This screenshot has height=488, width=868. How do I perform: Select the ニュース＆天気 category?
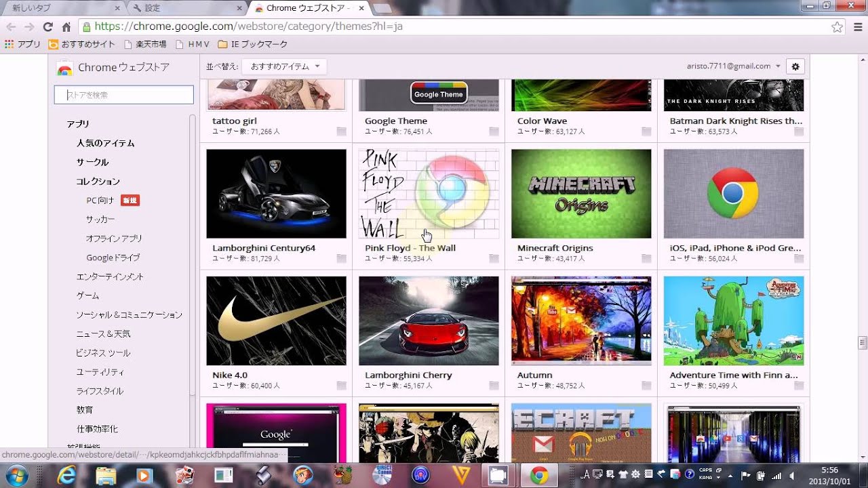point(103,333)
